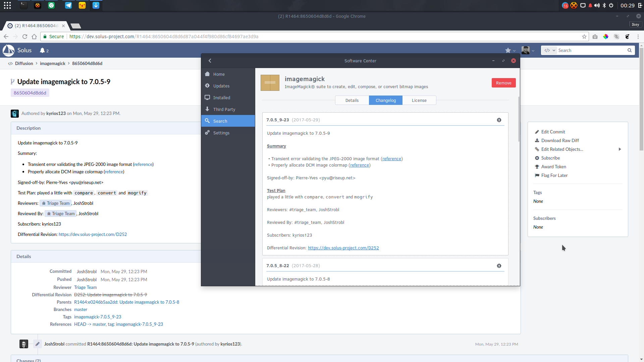Image resolution: width=644 pixels, height=362 pixels.
Task: Select Search in Software Center sidebar
Action: pyautogui.click(x=228, y=121)
